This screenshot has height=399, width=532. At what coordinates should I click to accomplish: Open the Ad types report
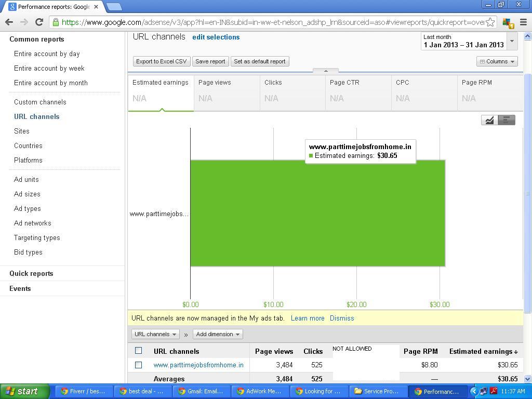coord(28,209)
